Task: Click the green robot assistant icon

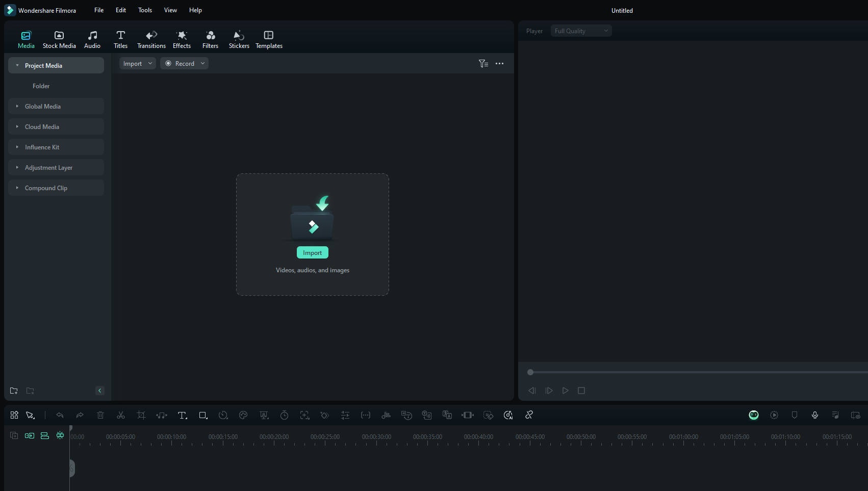Action: pos(754,415)
